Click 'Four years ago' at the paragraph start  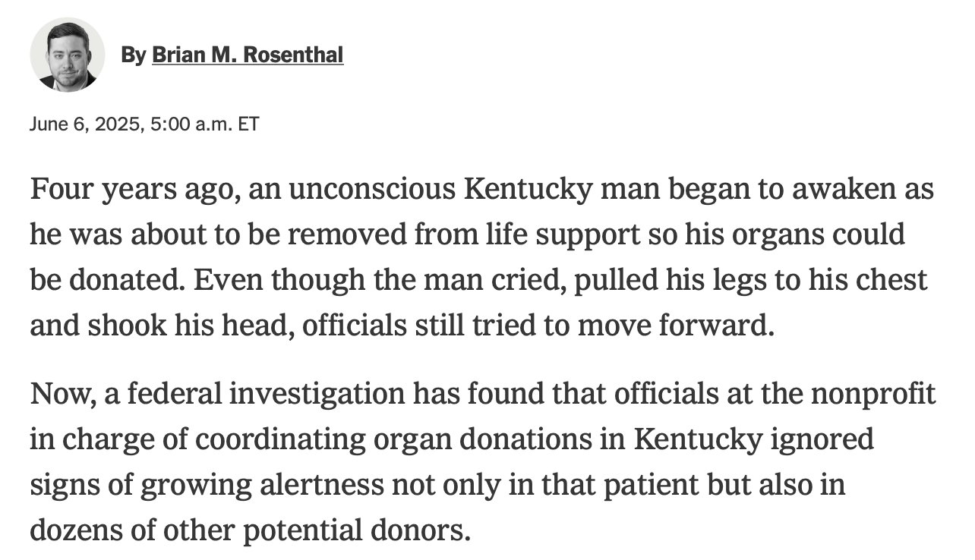tap(126, 190)
